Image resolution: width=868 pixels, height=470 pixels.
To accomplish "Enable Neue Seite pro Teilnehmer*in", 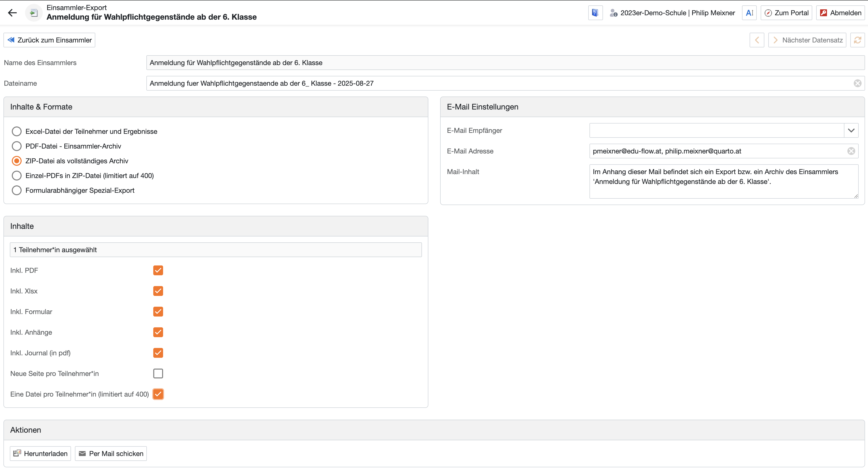I will pos(158,374).
